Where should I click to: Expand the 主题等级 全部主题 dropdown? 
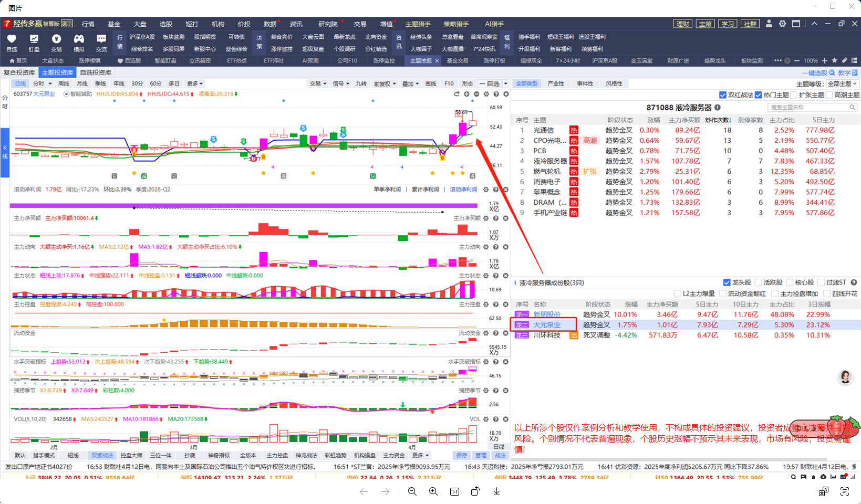point(842,84)
